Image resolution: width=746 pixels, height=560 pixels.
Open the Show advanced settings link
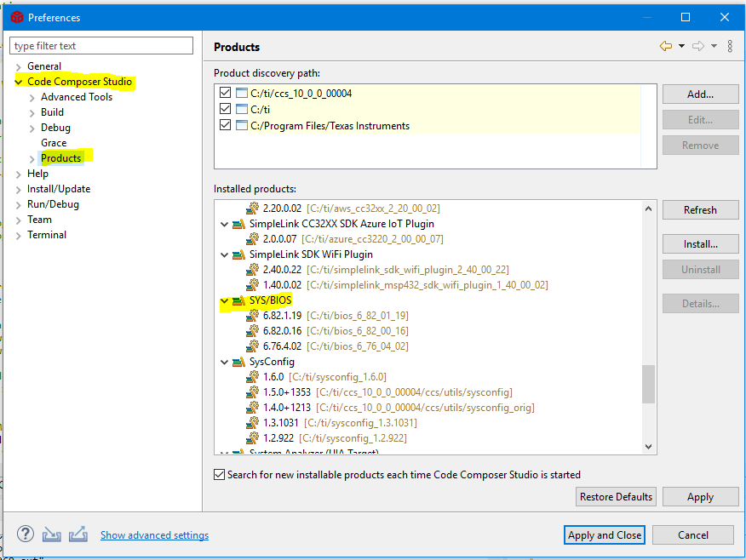tap(155, 534)
